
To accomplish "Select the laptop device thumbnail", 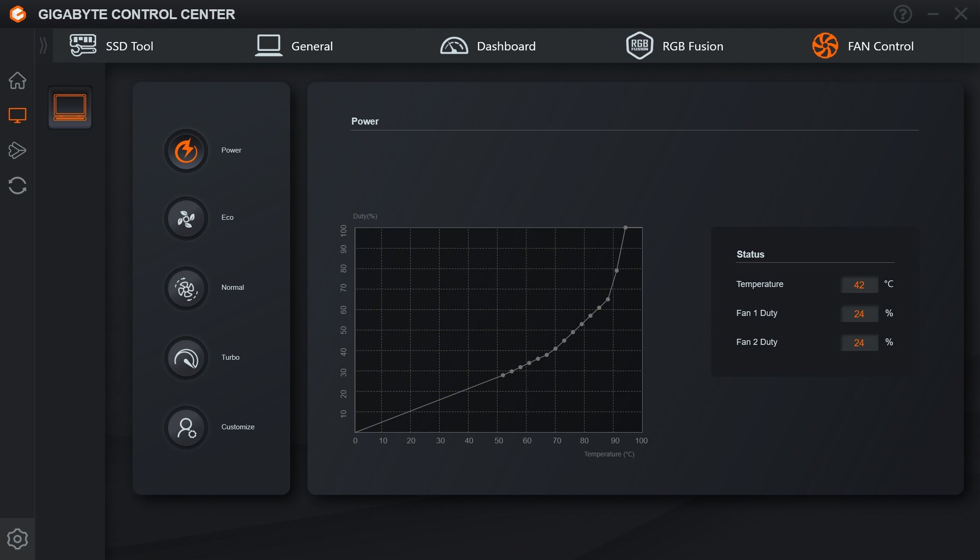I will click(70, 108).
